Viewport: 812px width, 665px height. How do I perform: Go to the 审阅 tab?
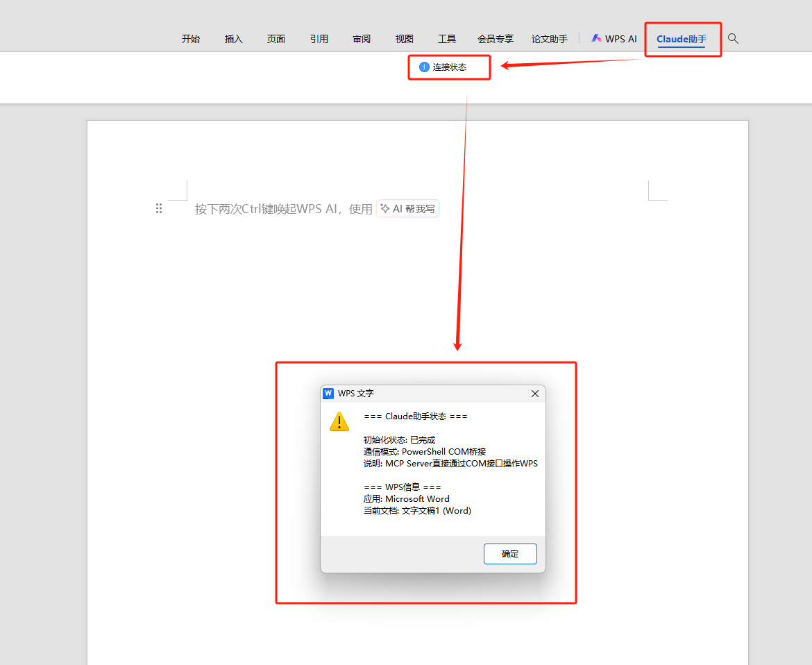point(362,39)
